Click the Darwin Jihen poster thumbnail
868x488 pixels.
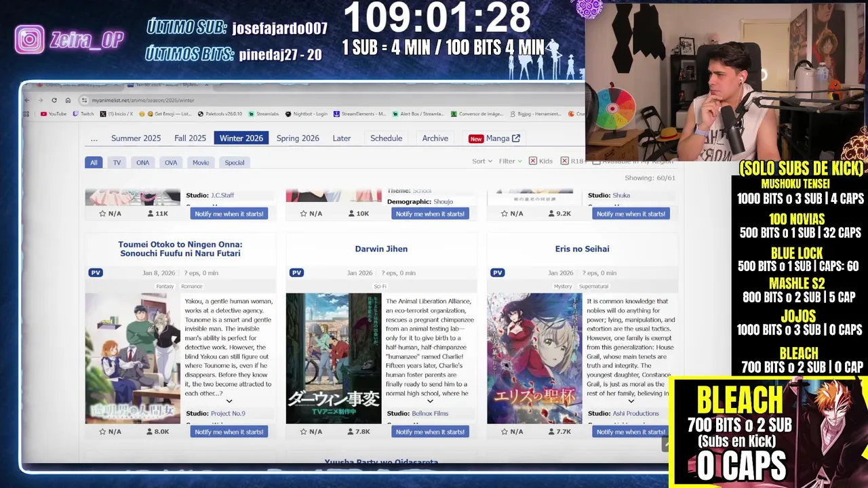pyautogui.click(x=334, y=358)
